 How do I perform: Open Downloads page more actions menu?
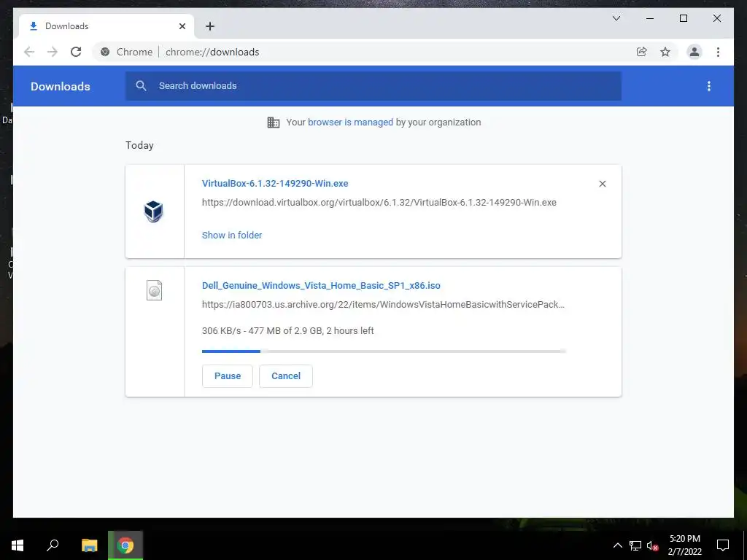tap(709, 86)
